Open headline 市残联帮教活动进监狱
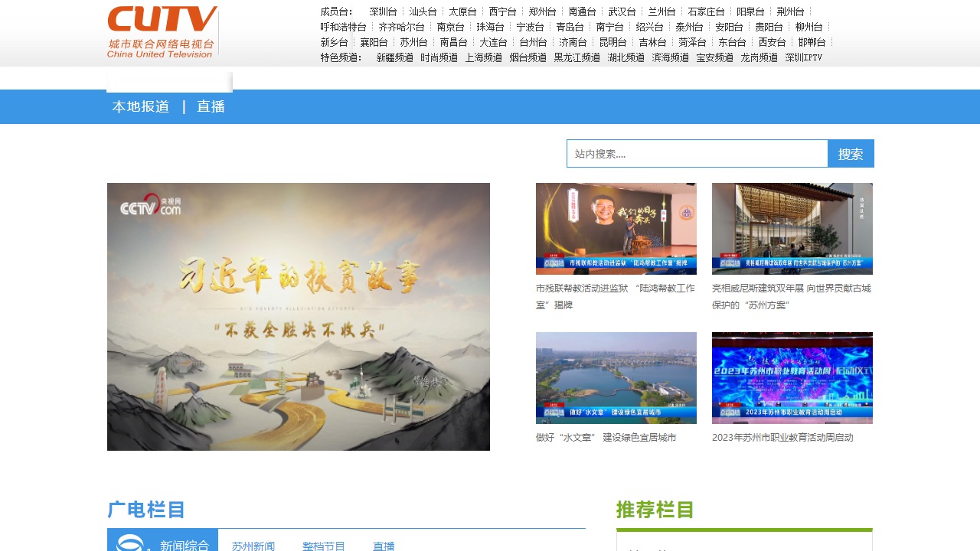 pyautogui.click(x=616, y=297)
